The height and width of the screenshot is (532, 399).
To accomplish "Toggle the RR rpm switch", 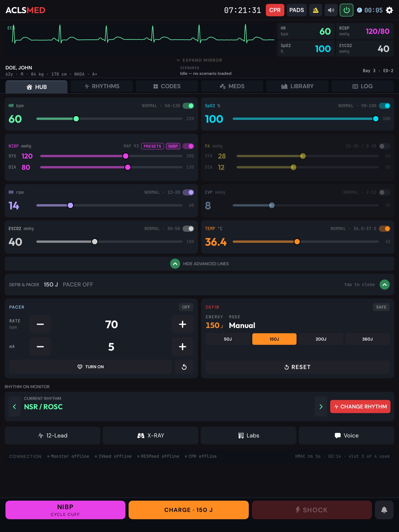I will pyautogui.click(x=188, y=192).
